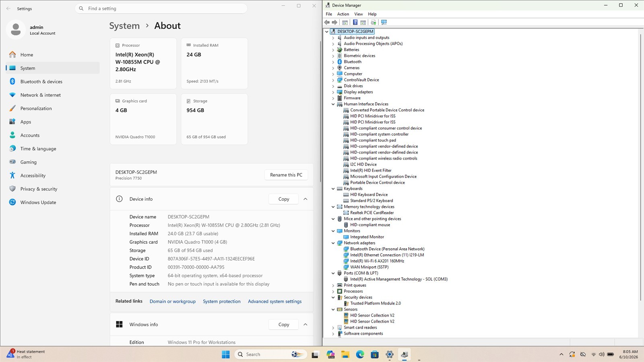Click the Windows Update status tray icon
Screen dimensions: 644x362
coord(572,354)
